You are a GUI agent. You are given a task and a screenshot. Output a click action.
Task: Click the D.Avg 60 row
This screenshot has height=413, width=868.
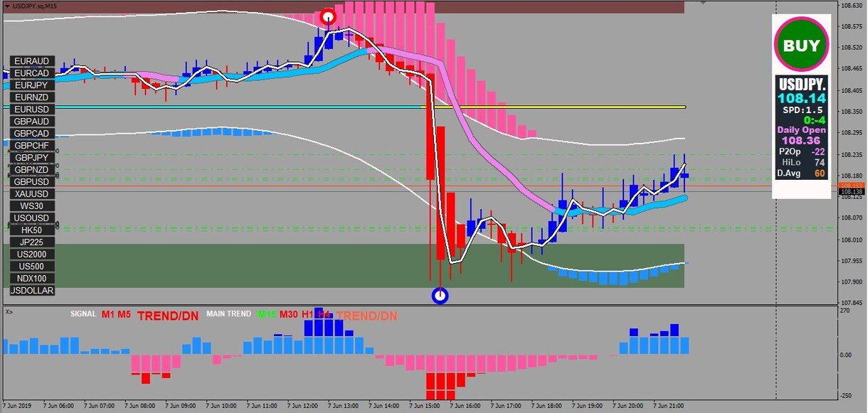pos(802,173)
